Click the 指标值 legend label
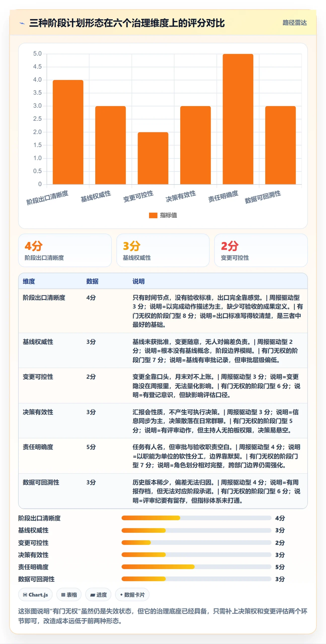Viewport: 326px width, 644px height. [168, 215]
